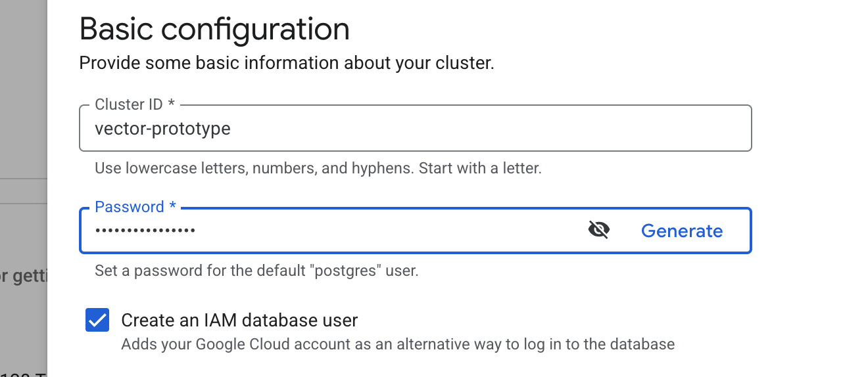Click the "Provide some basic information" subtitle
The width and height of the screenshot is (868, 377).
[286, 64]
